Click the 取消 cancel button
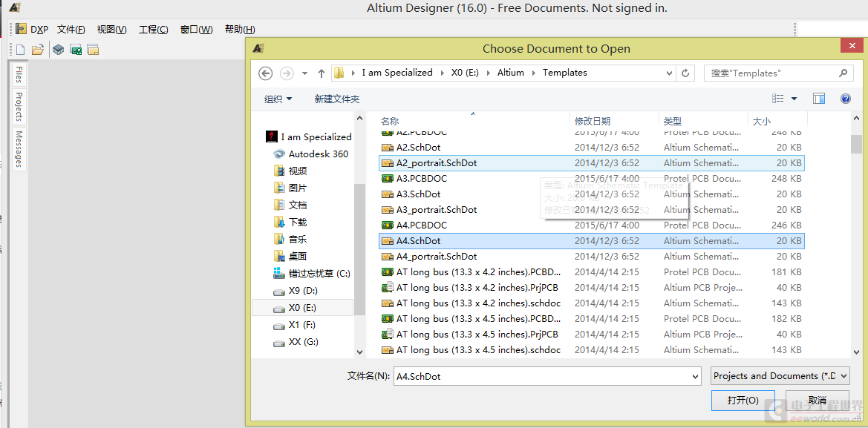 817,401
